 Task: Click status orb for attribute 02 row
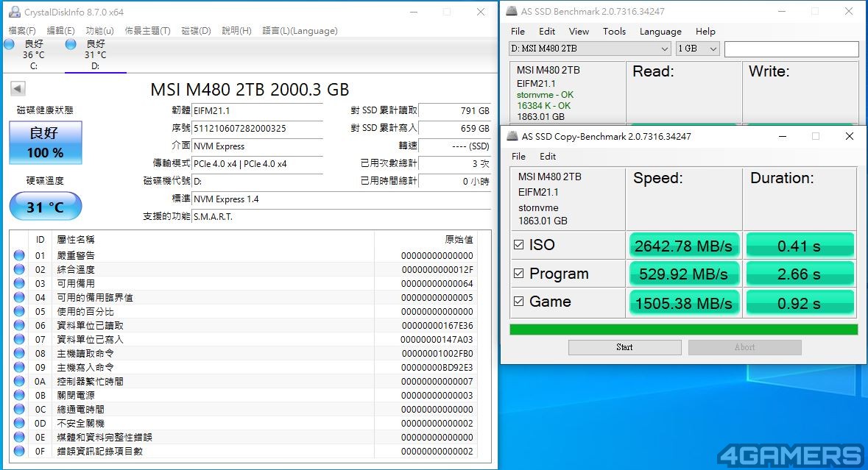click(x=19, y=269)
